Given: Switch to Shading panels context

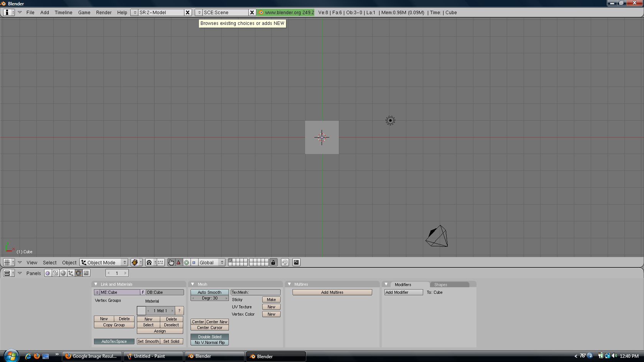Looking at the screenshot, I should pyautogui.click(x=63, y=273).
